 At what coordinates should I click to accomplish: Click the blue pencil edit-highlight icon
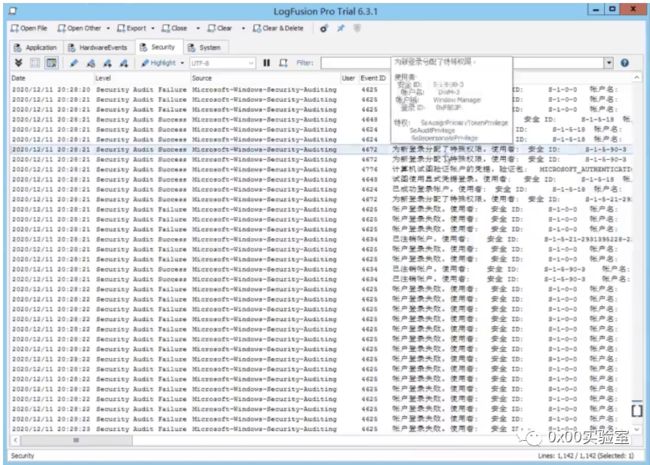click(74, 63)
